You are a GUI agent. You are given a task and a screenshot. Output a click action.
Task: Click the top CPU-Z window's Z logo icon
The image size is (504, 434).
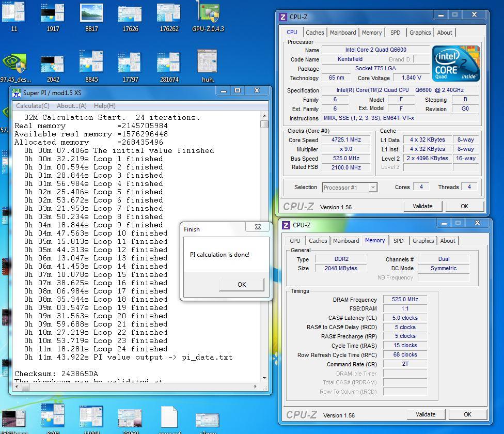click(x=283, y=17)
